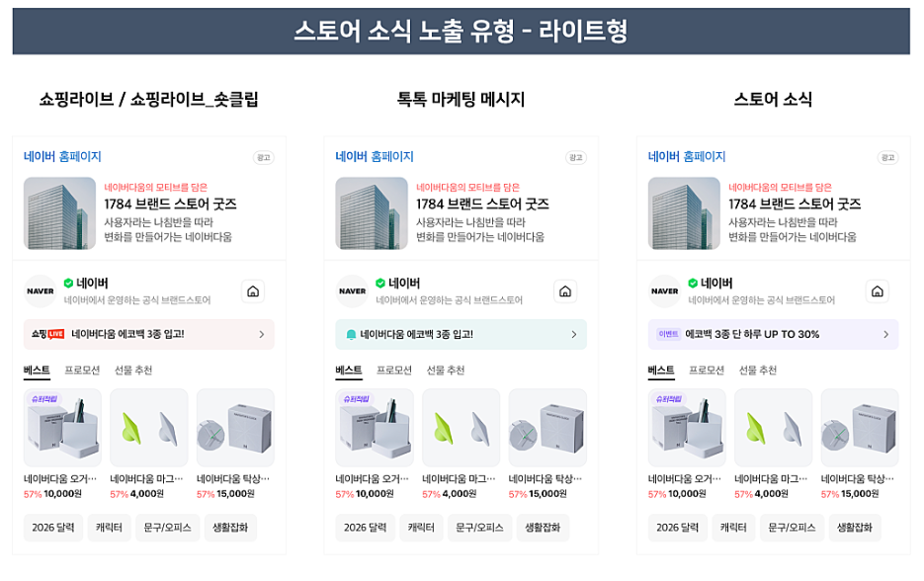Click the 2026 달력 chip in the 쇼핑라이브 column
Screen dimensions: 924x581
[51, 528]
